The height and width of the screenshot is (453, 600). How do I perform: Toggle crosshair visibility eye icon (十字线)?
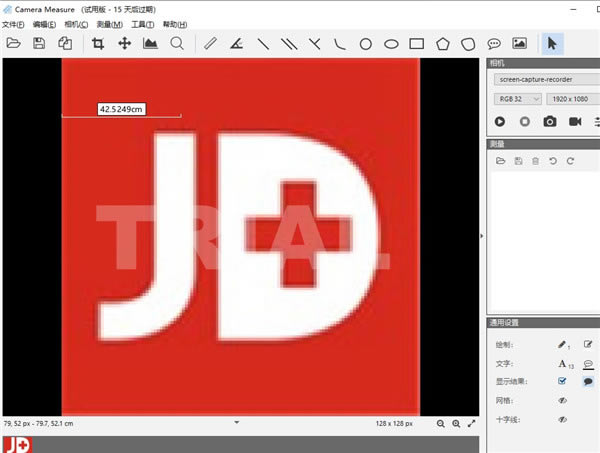(x=562, y=419)
